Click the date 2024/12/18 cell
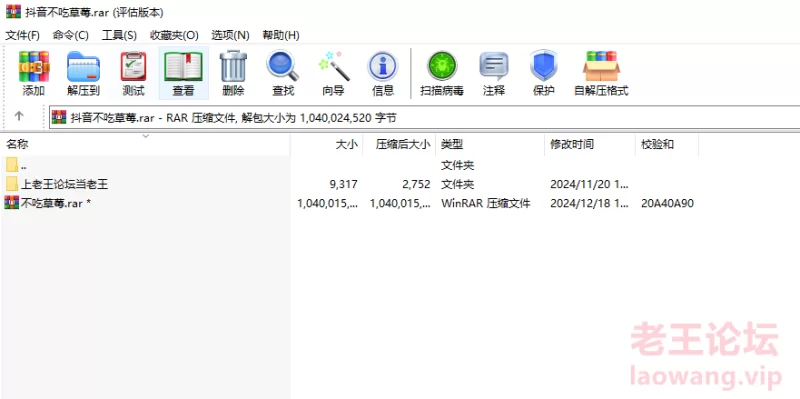 click(x=589, y=203)
